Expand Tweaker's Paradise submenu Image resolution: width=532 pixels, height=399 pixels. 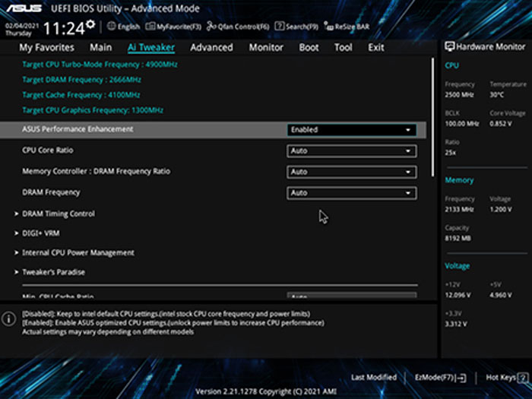49,272
